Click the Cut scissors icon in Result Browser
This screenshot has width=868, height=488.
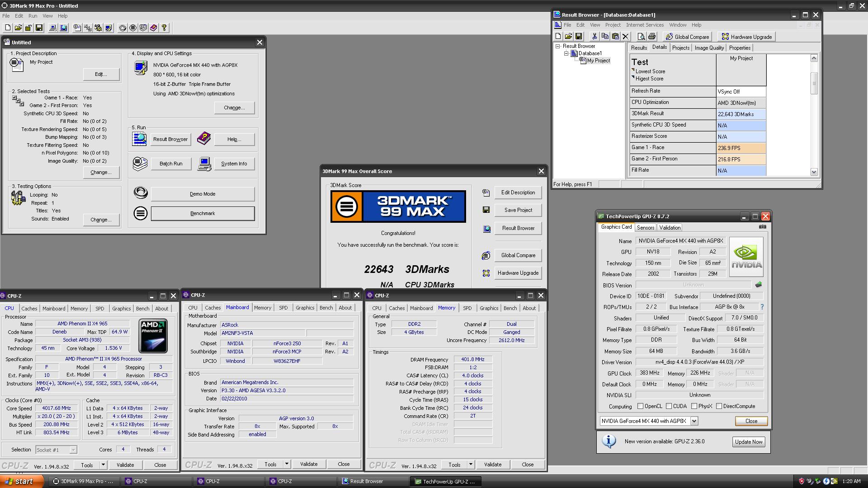pos(594,37)
